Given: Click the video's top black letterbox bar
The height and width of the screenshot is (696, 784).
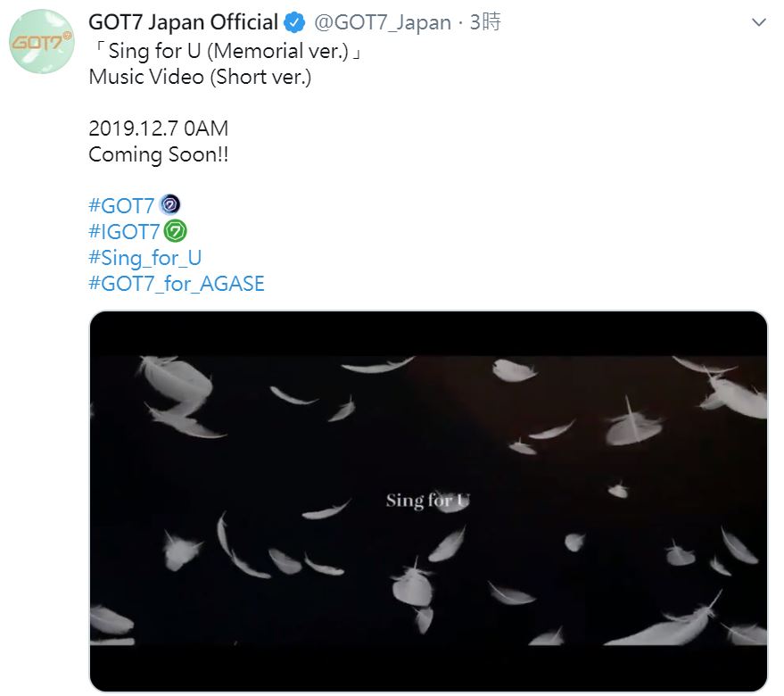Looking at the screenshot, I should click(428, 334).
